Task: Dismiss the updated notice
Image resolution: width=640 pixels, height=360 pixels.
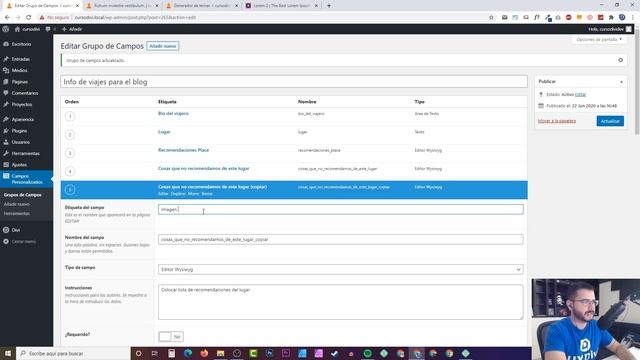Action: (x=620, y=60)
